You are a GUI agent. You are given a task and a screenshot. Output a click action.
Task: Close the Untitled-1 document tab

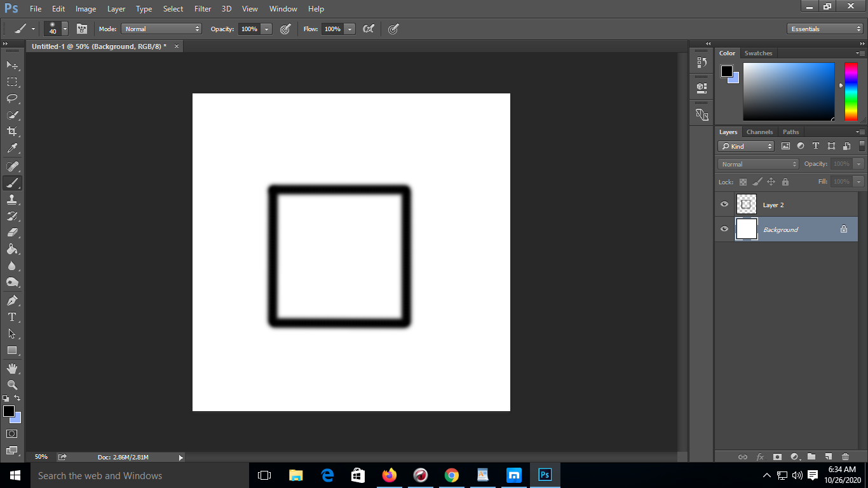click(x=177, y=46)
